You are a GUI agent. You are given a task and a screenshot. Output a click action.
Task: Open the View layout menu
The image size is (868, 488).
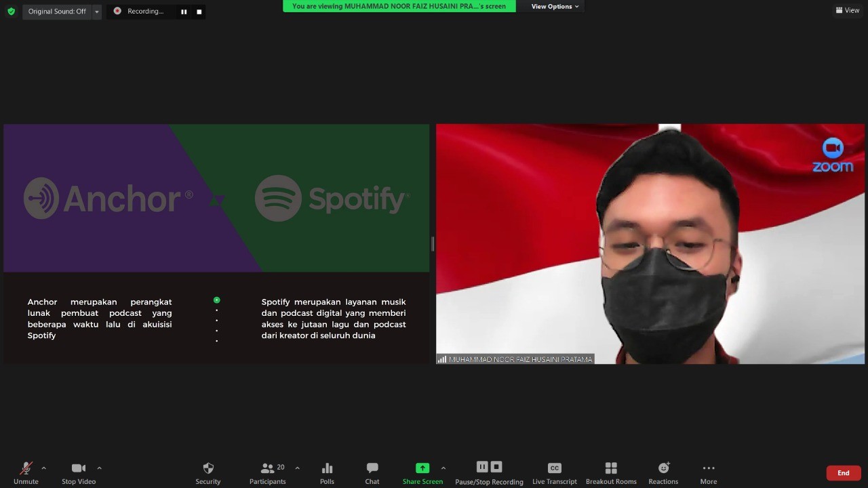847,10
